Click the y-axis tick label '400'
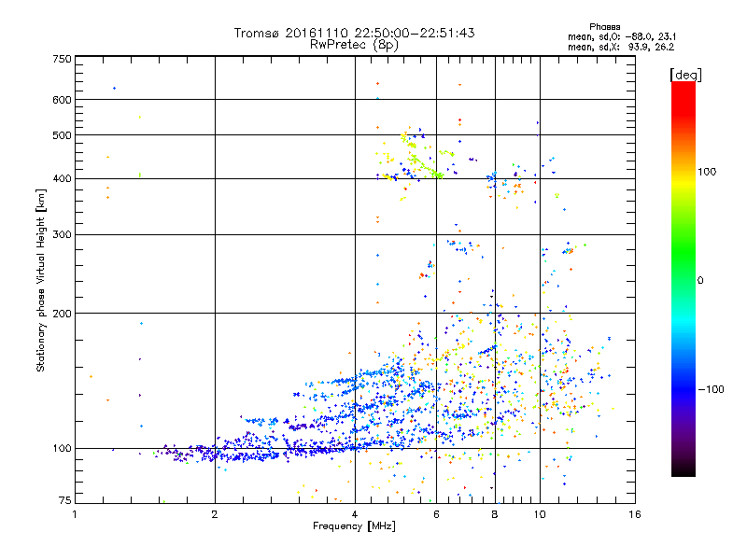Image resolution: width=747 pixels, height=560 pixels. [62, 179]
